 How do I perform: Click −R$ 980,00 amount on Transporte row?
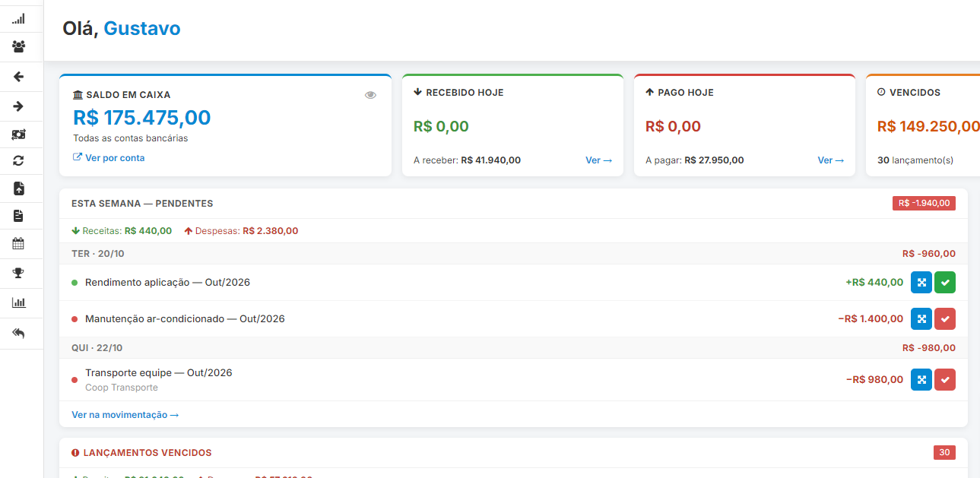pyautogui.click(x=875, y=379)
